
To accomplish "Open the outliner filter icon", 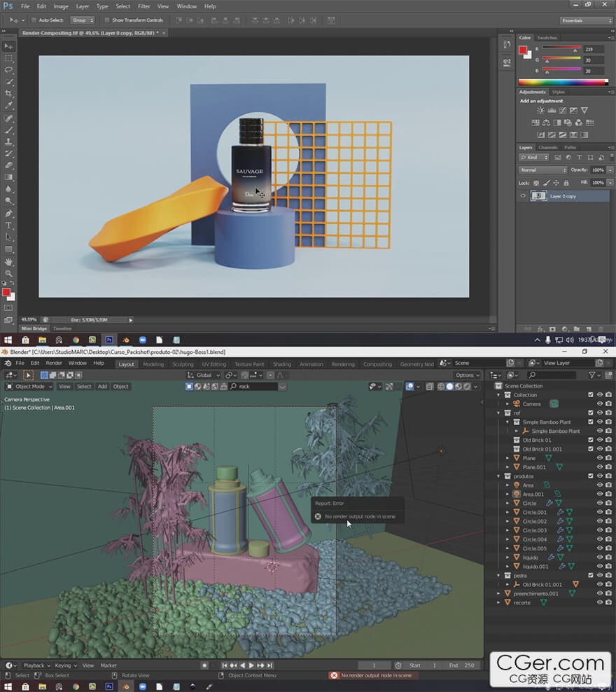I will 592,375.
